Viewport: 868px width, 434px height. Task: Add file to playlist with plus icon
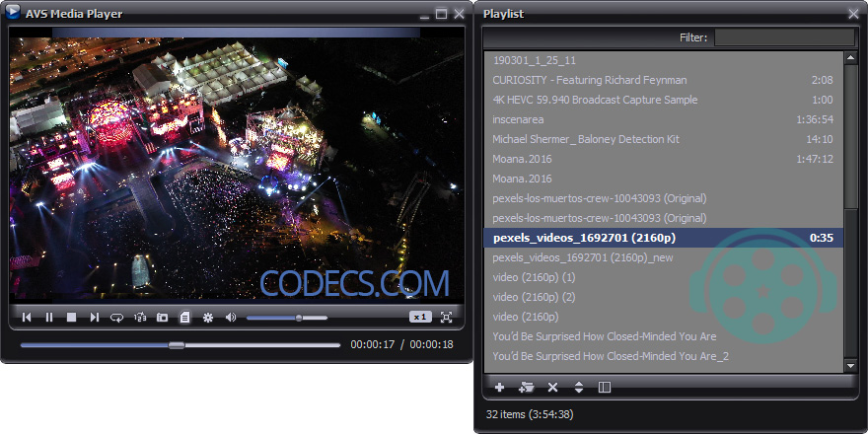click(x=499, y=388)
